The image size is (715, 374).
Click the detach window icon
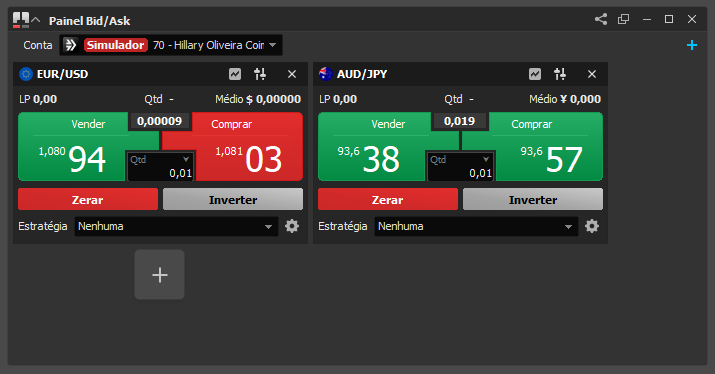pyautogui.click(x=623, y=19)
